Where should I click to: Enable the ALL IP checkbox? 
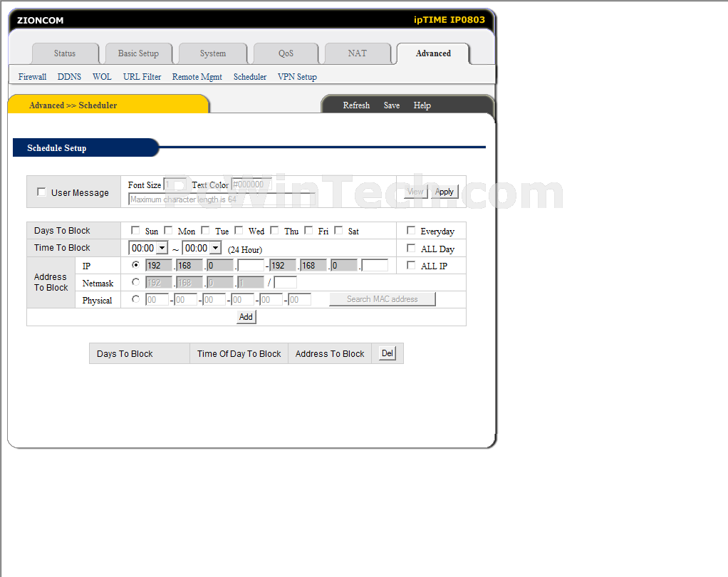click(x=411, y=265)
